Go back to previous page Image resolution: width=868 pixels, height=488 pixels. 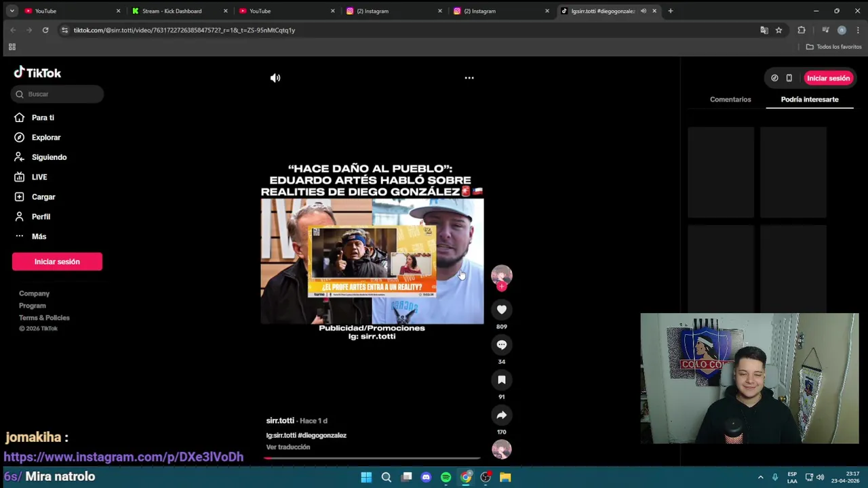[x=13, y=30]
